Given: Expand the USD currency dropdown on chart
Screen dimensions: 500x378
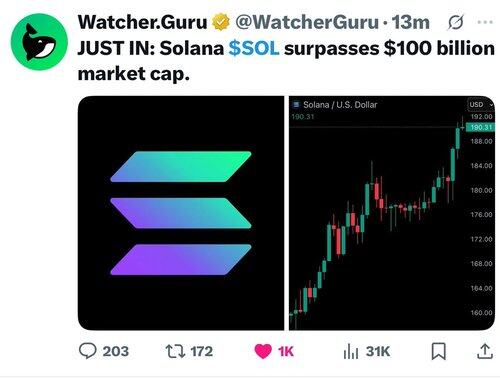Looking at the screenshot, I should 480,104.
